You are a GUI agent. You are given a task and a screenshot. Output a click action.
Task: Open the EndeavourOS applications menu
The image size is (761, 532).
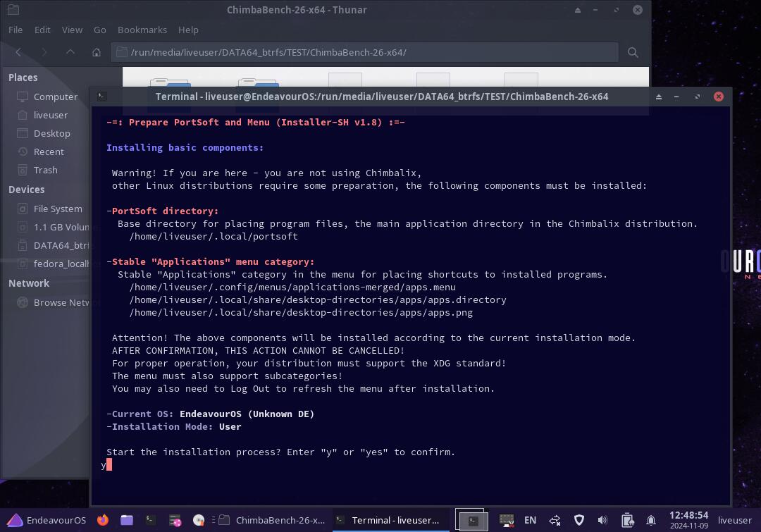(x=47, y=520)
